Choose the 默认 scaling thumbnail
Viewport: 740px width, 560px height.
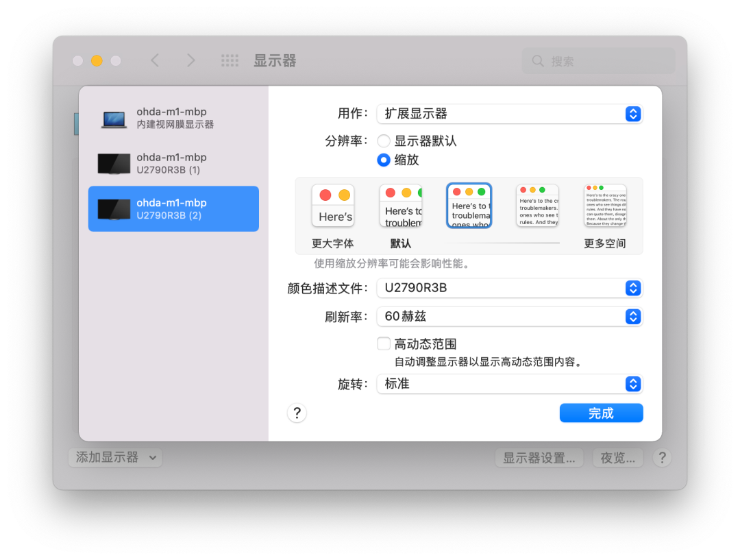401,206
